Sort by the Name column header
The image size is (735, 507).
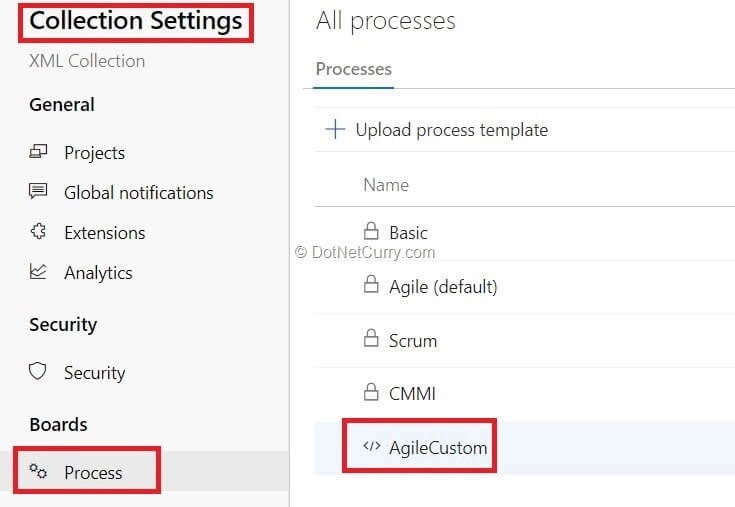click(386, 184)
